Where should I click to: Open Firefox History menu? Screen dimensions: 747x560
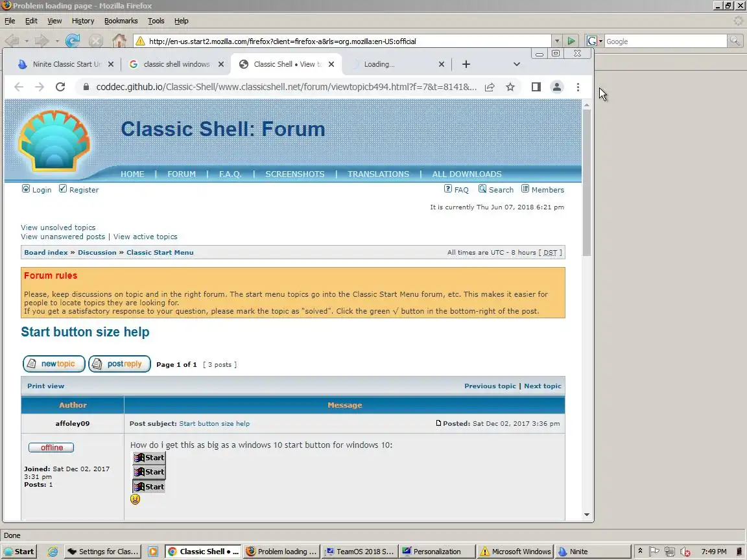[83, 21]
